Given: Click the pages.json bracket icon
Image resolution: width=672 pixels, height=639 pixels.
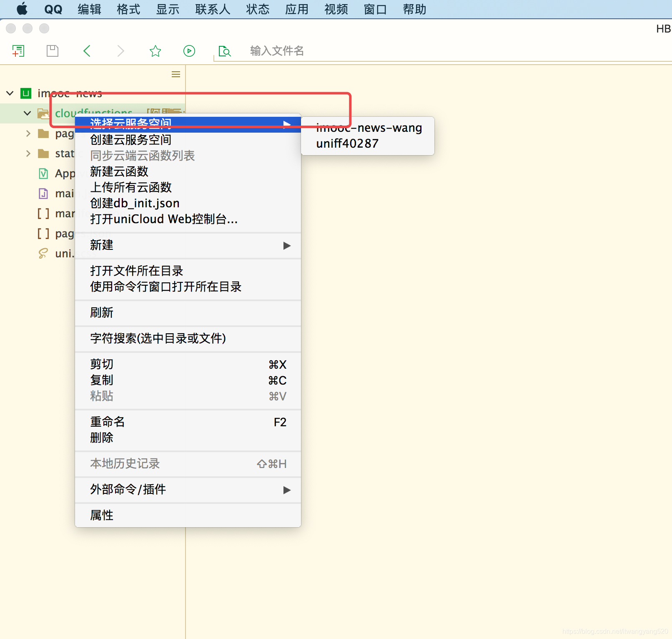Looking at the screenshot, I should click(x=43, y=234).
